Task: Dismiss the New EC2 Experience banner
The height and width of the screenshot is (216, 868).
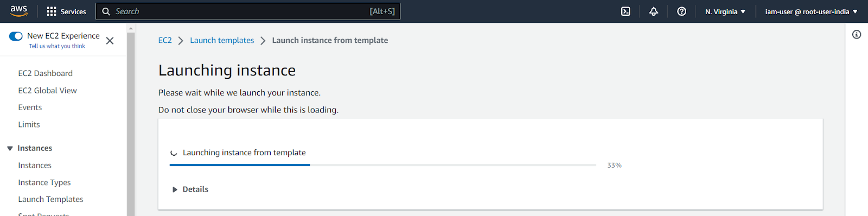Action: 110,41
